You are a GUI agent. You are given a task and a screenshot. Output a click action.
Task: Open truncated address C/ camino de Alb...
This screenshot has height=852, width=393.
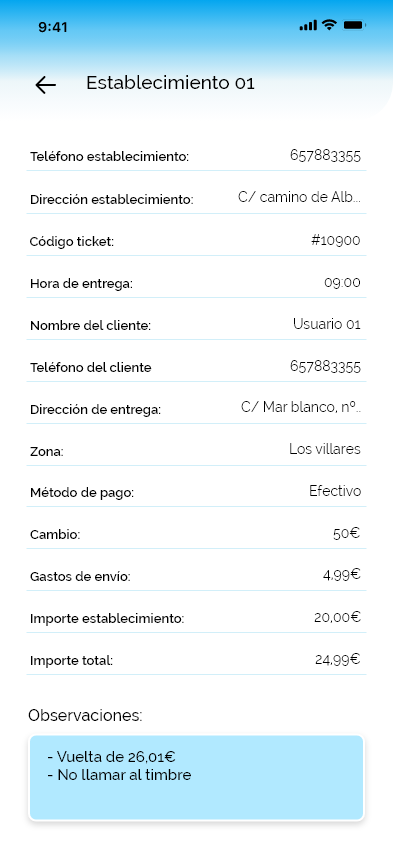click(x=299, y=197)
